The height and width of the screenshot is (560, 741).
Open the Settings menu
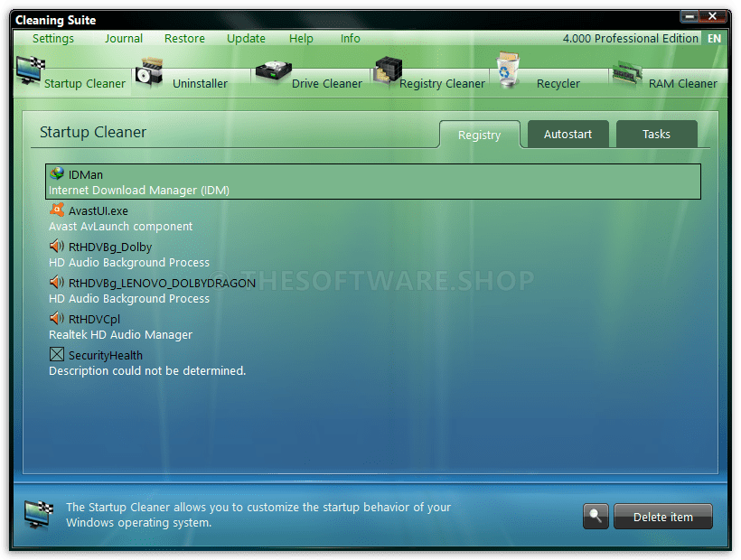pyautogui.click(x=53, y=38)
